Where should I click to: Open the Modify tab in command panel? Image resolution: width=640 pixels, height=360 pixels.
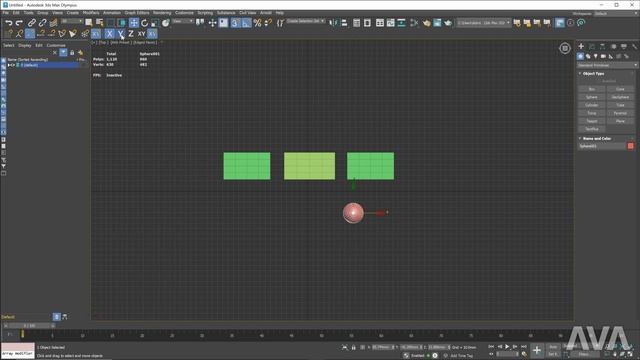coord(592,47)
